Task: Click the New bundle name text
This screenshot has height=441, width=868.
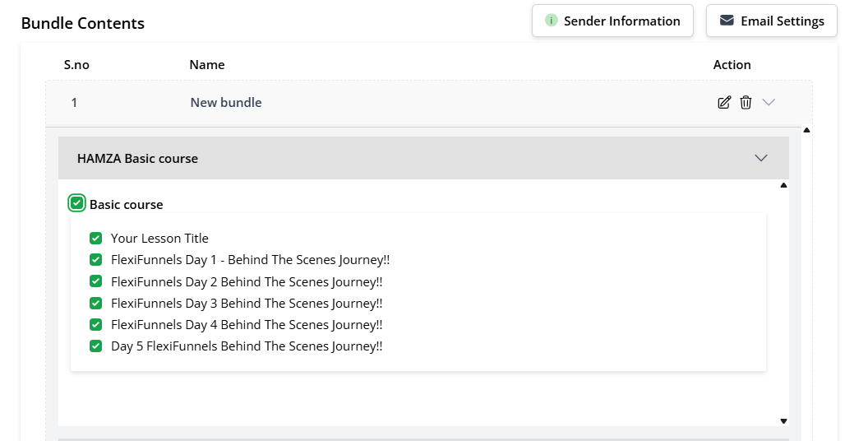Action: click(226, 103)
